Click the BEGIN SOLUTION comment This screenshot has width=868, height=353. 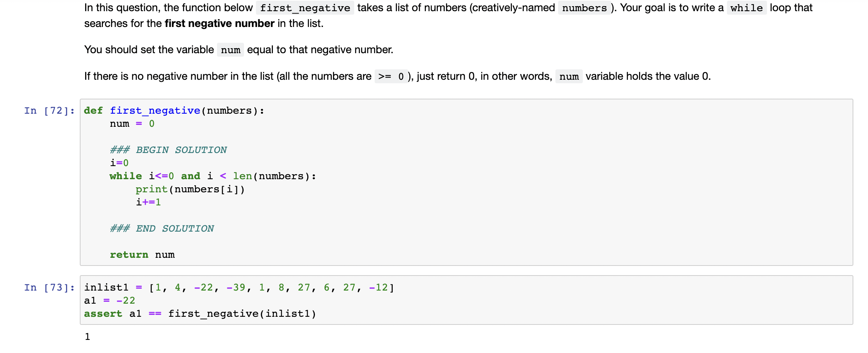[168, 150]
